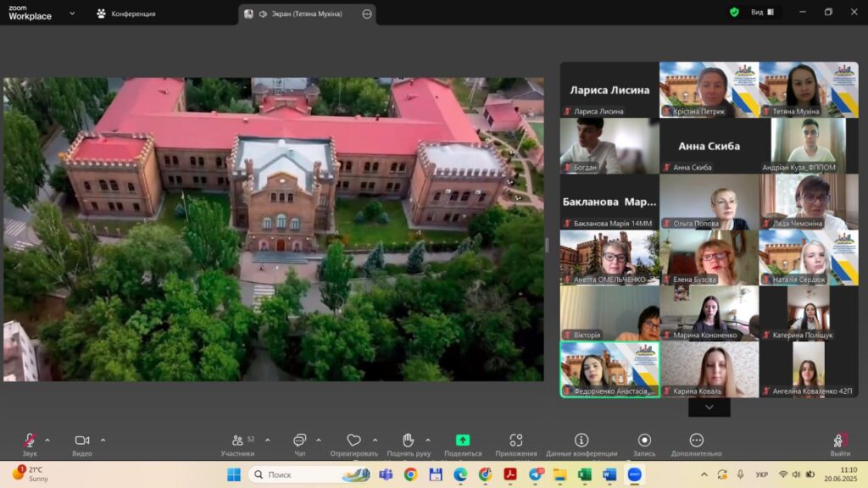Expand the Zoom Workplace dropdown chevron
Image resolution: width=868 pixels, height=488 pixels.
click(72, 14)
